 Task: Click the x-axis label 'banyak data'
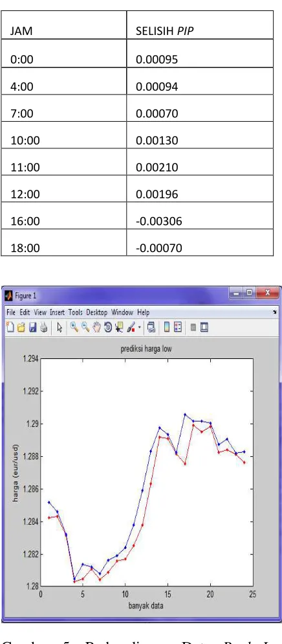pos(147,606)
